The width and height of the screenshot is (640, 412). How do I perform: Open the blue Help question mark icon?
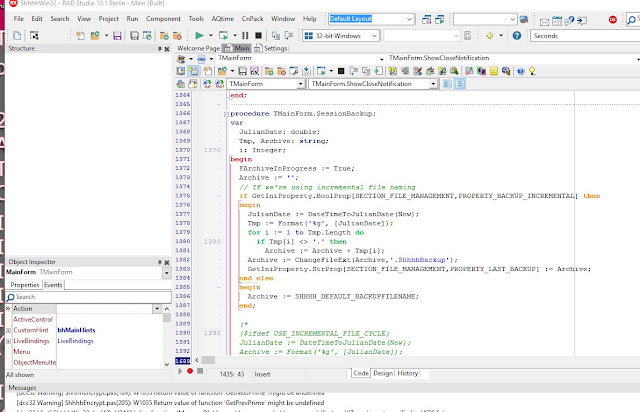coord(516,36)
